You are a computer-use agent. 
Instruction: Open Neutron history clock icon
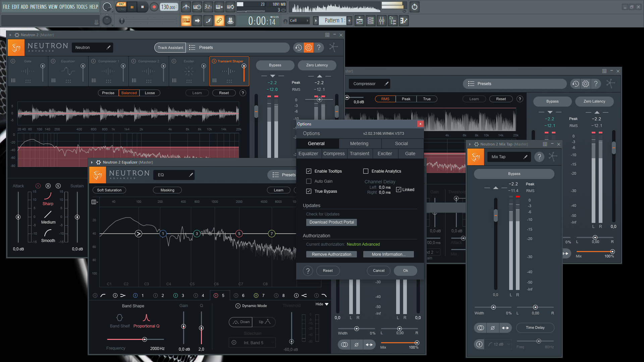coord(298,48)
